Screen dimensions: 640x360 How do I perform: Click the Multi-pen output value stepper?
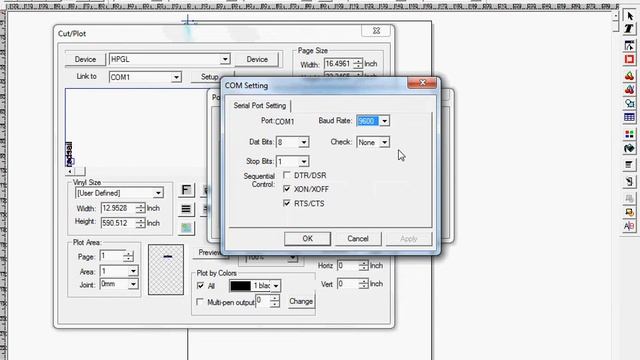275,302
